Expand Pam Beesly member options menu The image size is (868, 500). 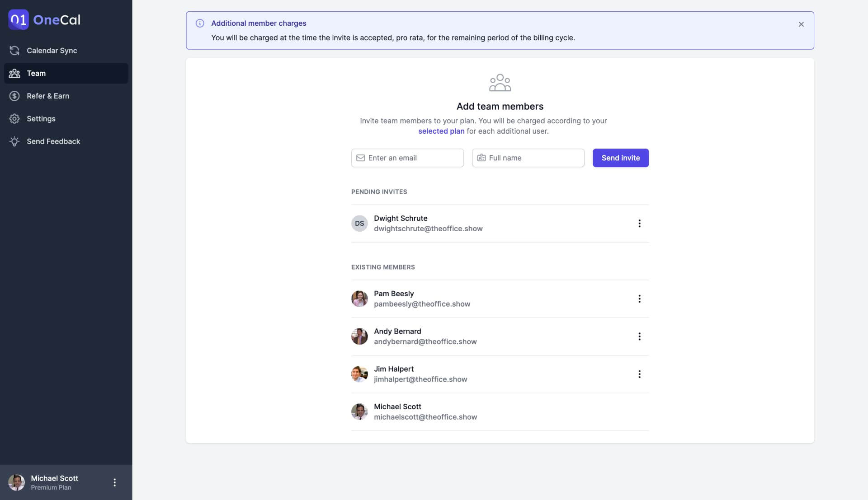point(639,299)
